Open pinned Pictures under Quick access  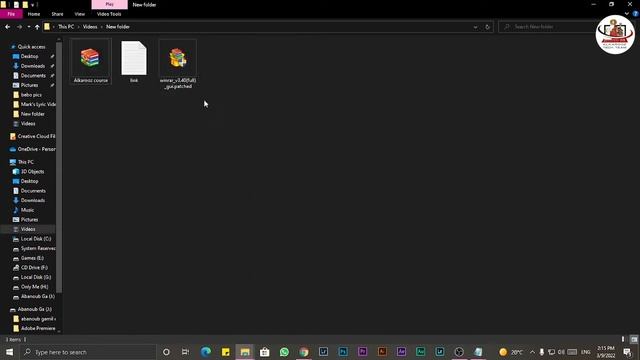coord(29,85)
